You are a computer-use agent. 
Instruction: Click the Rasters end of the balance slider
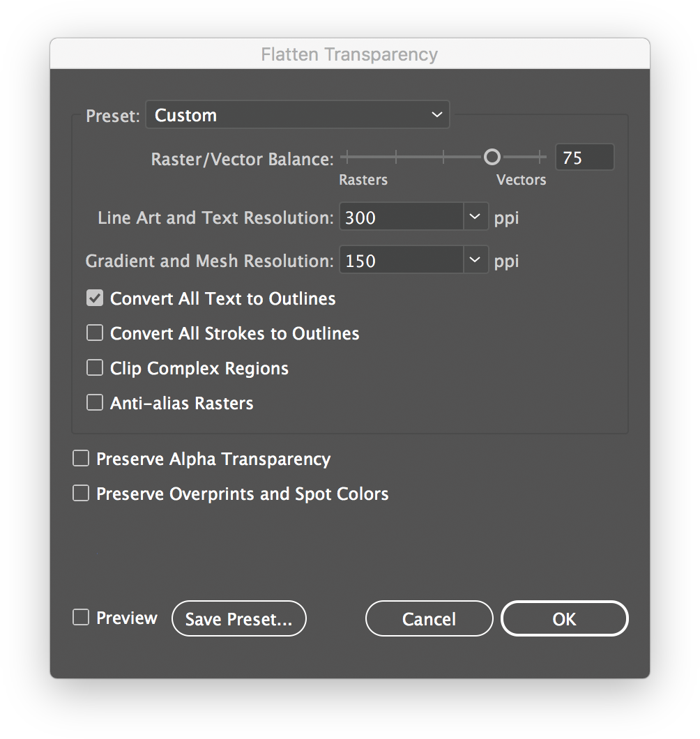345,158
